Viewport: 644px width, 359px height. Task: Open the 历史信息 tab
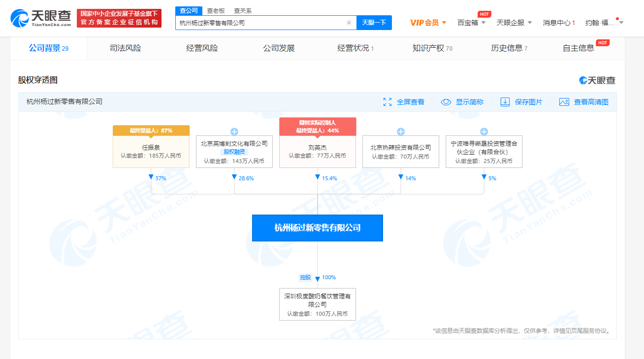click(509, 48)
